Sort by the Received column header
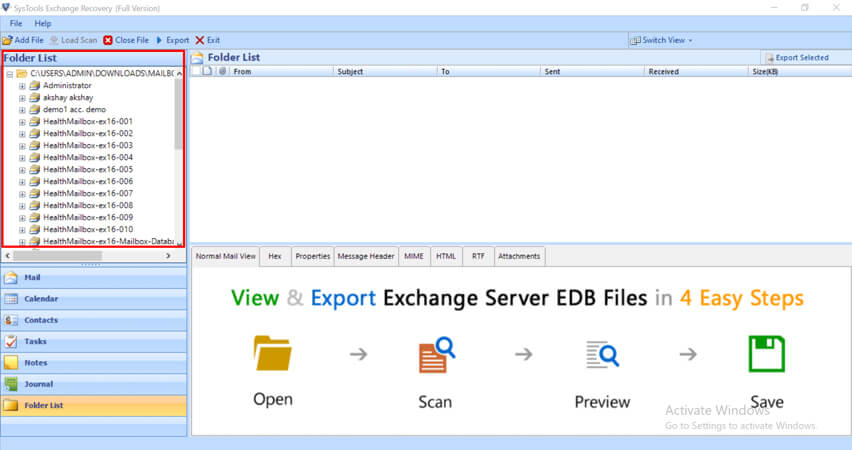 (x=696, y=72)
